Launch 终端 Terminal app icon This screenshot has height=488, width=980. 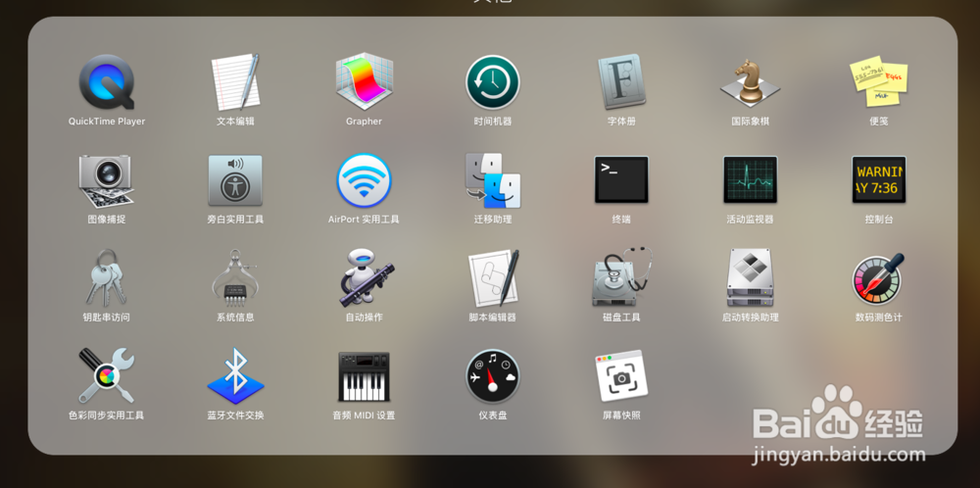tap(621, 179)
